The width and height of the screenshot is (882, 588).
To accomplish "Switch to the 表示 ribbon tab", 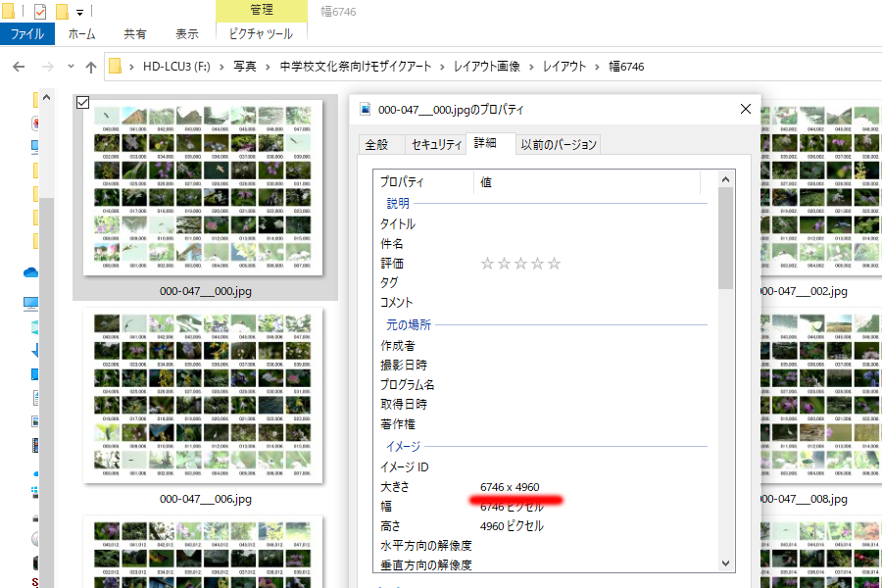I will 187,34.
